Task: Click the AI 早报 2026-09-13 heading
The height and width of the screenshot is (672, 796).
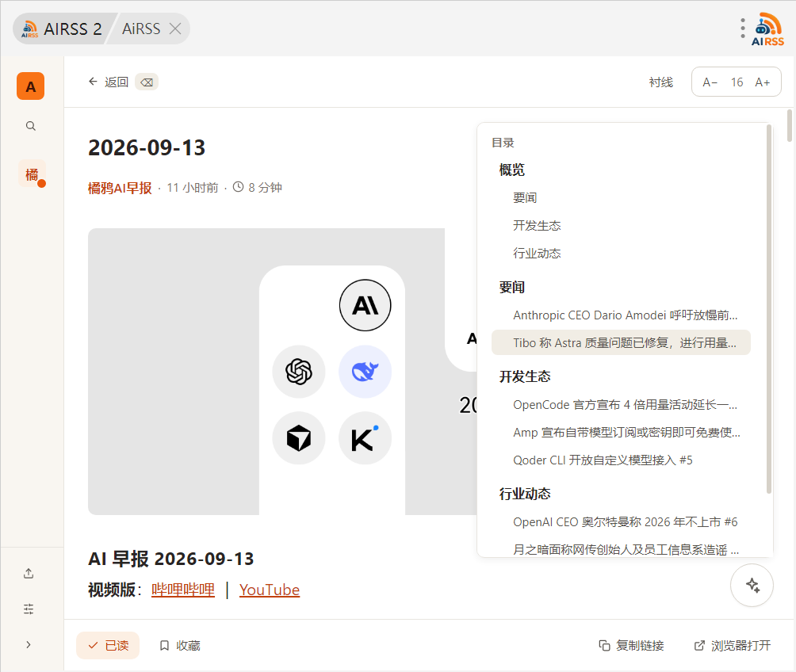Action: [x=171, y=559]
